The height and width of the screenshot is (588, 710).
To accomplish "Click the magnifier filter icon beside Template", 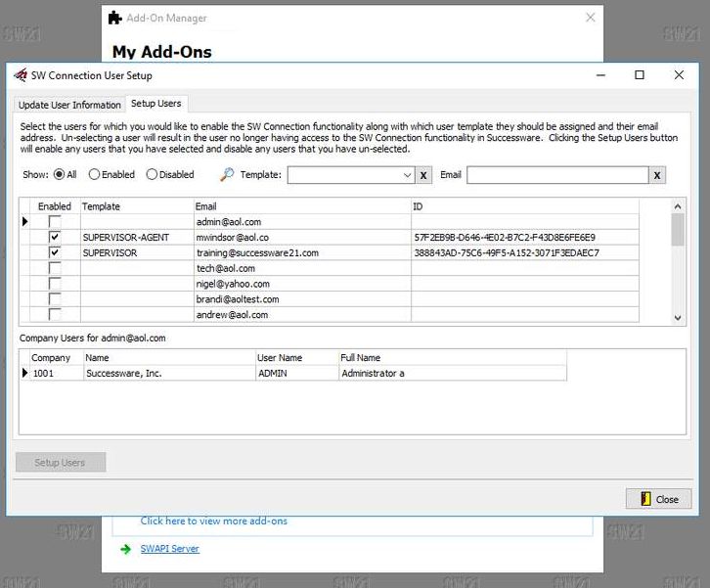I will 227,174.
